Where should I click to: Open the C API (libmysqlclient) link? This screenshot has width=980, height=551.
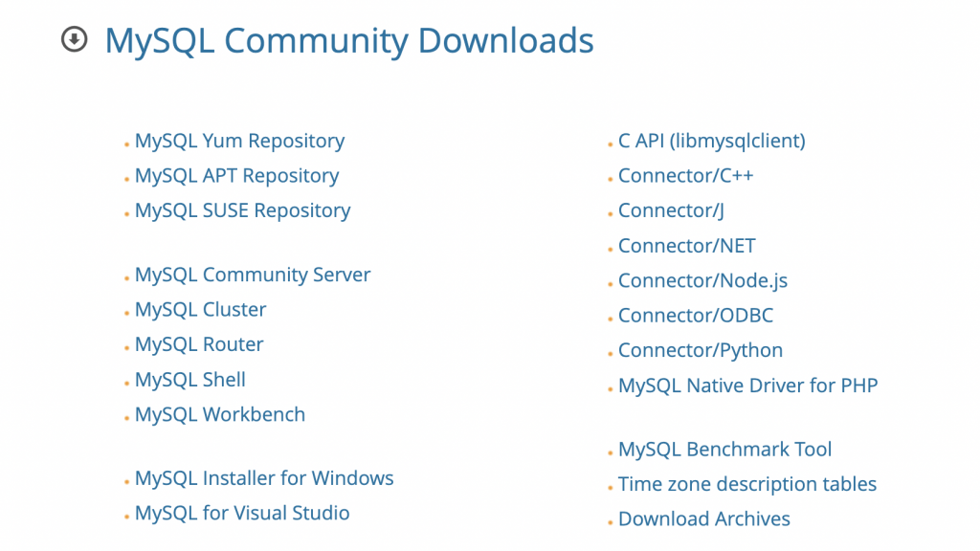711,142
